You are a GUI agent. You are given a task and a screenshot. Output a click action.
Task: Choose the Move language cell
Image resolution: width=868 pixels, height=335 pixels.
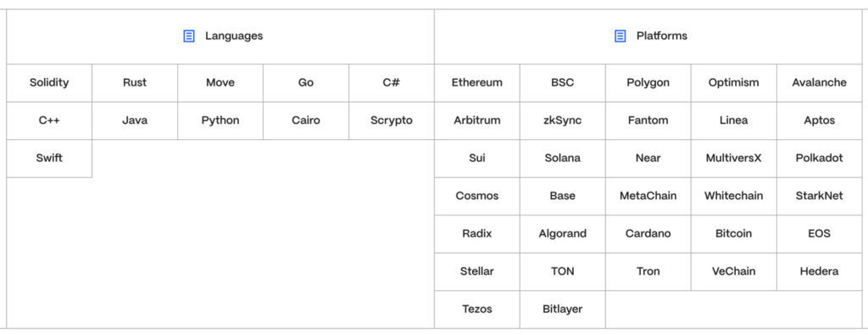point(220,83)
